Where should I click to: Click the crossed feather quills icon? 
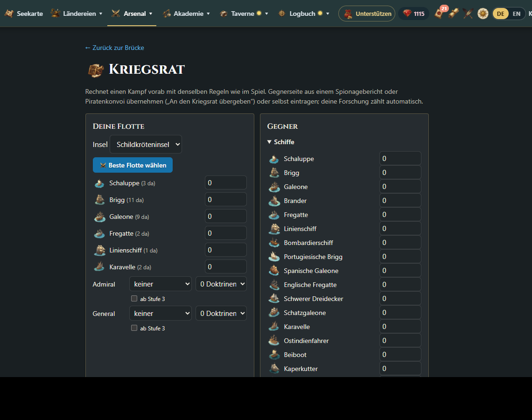[468, 14]
